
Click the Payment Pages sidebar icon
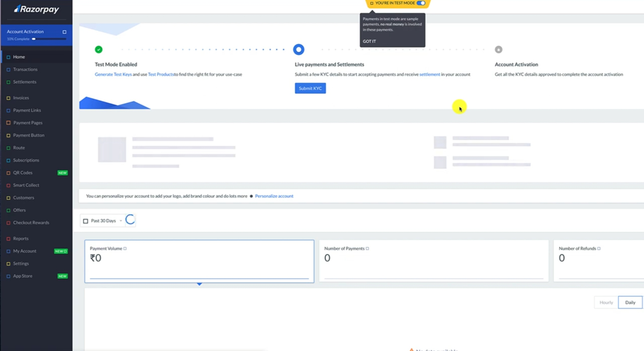(8, 123)
